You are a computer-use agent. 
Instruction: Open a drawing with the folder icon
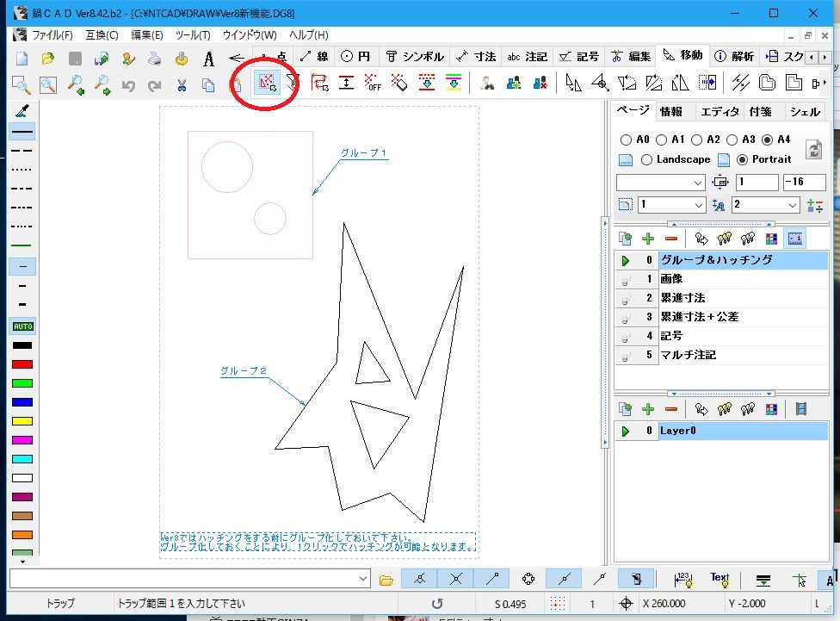coord(48,58)
